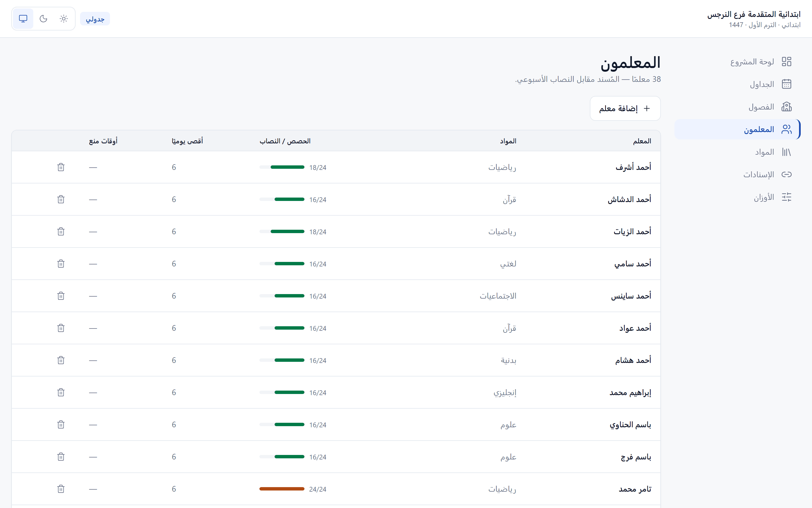Click the الفصول school building icon
This screenshot has width=812, height=508.
(x=787, y=106)
